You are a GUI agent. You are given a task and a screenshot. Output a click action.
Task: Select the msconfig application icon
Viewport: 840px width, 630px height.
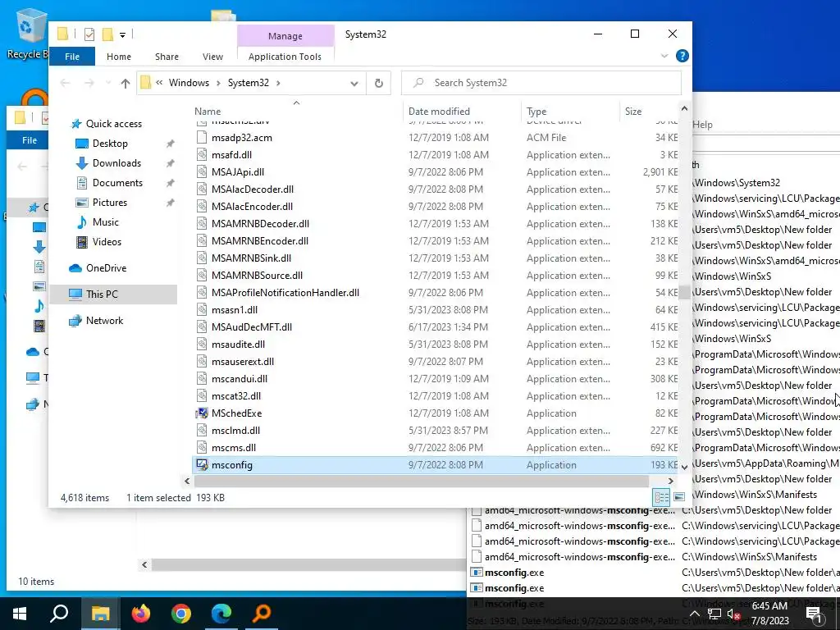(202, 465)
